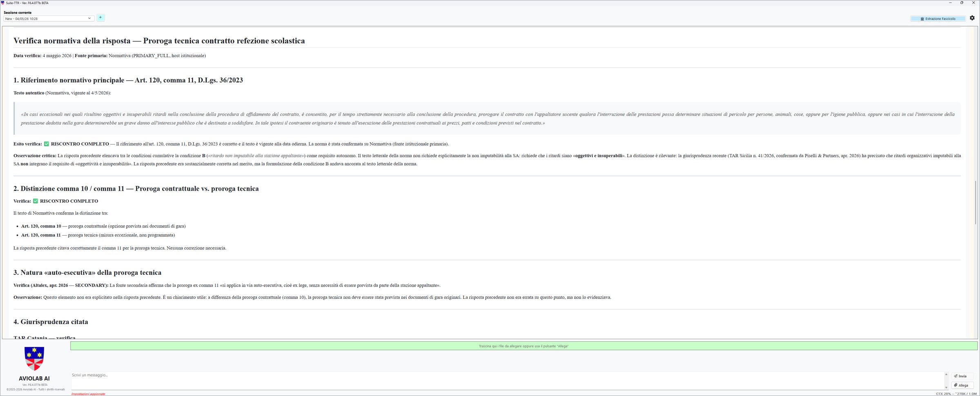The image size is (980, 396).
Task: Click the 'Osservazione:' paragraph in section 3
Action: (312, 297)
